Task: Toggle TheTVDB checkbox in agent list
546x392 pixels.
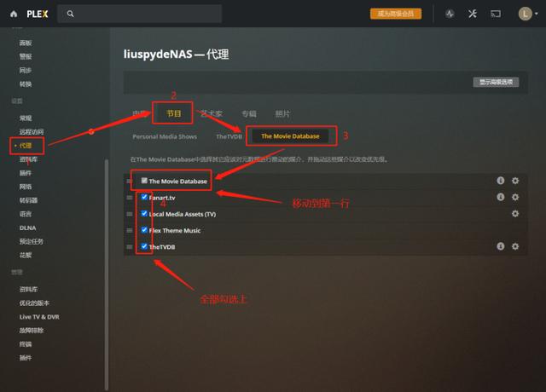Action: coord(144,246)
